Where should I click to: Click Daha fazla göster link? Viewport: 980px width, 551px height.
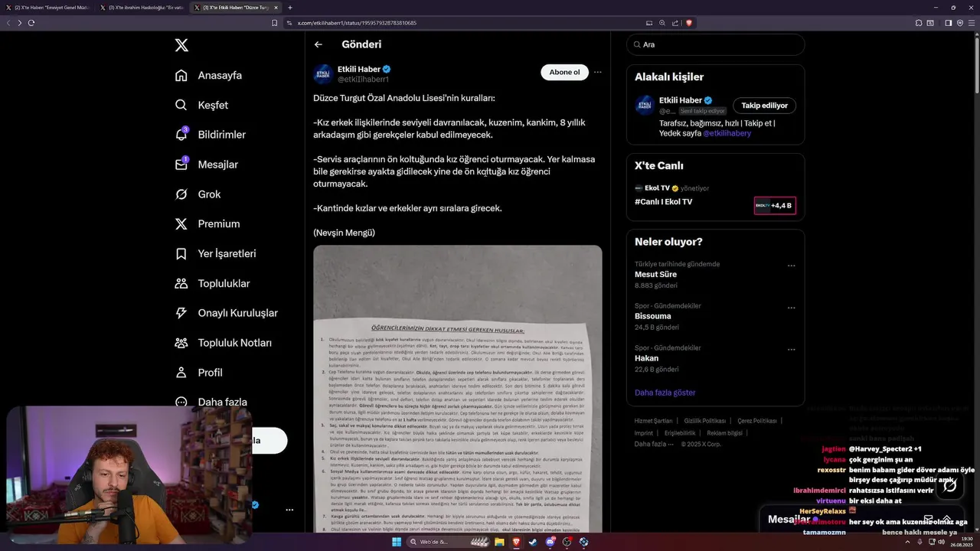(x=665, y=393)
